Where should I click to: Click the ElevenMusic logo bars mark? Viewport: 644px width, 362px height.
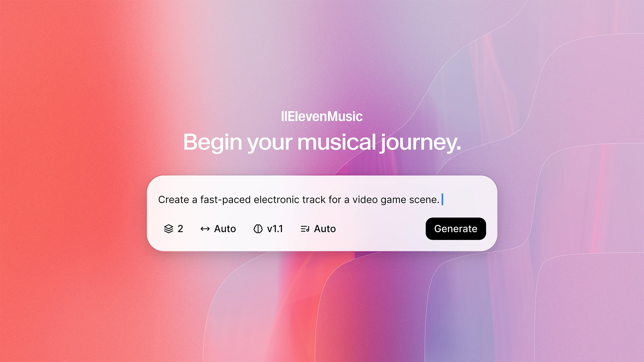point(284,116)
